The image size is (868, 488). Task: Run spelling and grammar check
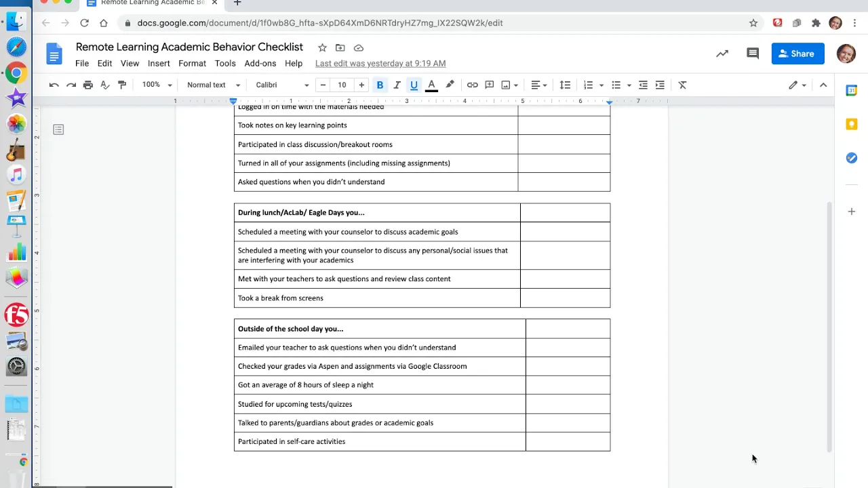point(105,85)
